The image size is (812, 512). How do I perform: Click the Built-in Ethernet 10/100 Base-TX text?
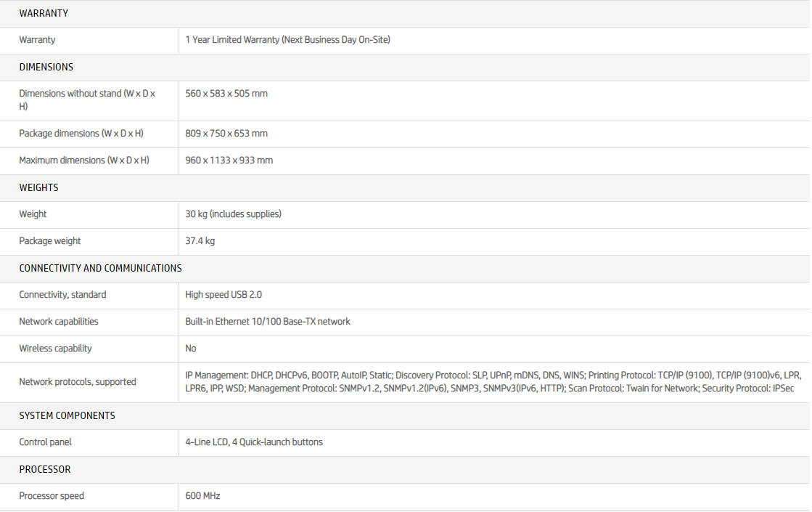tap(268, 322)
